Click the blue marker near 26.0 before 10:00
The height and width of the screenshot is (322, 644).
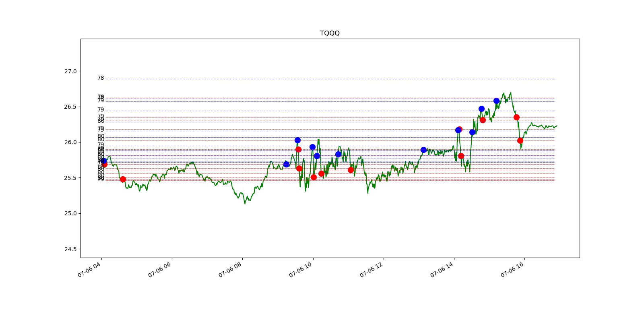[x=297, y=140]
